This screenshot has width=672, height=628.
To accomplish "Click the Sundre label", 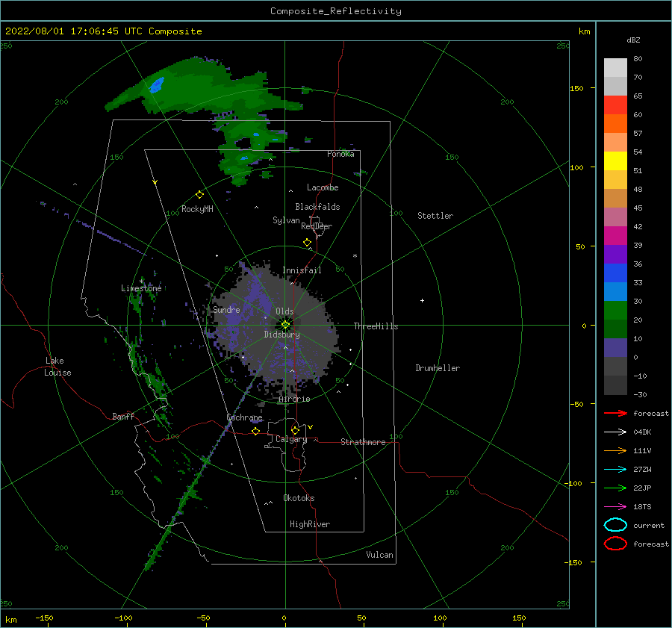I will point(226,309).
